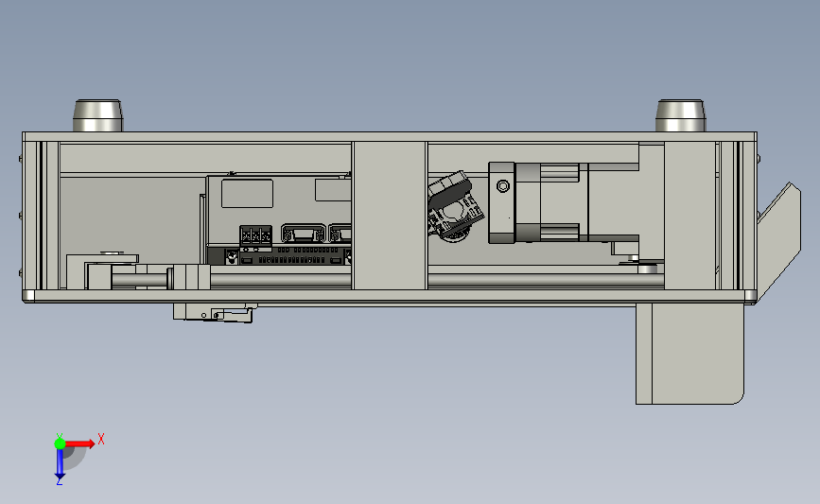Screen dimensions: 820x504
Task: Click the green Y axis origin dot
Action: click(60, 443)
